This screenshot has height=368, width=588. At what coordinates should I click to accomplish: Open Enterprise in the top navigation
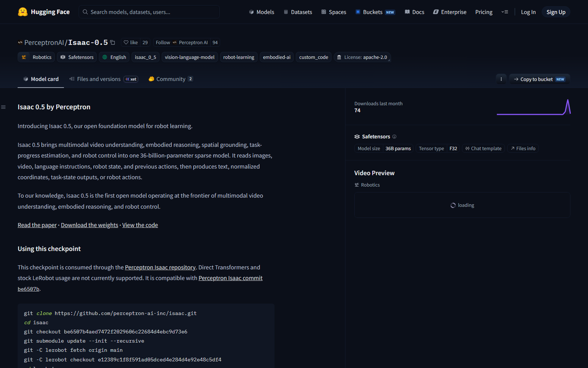(450, 12)
